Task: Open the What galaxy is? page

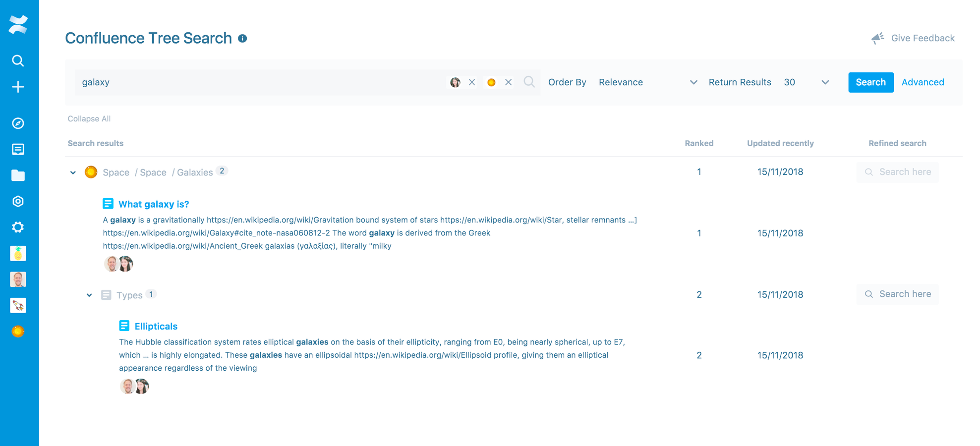Action: 154,204
